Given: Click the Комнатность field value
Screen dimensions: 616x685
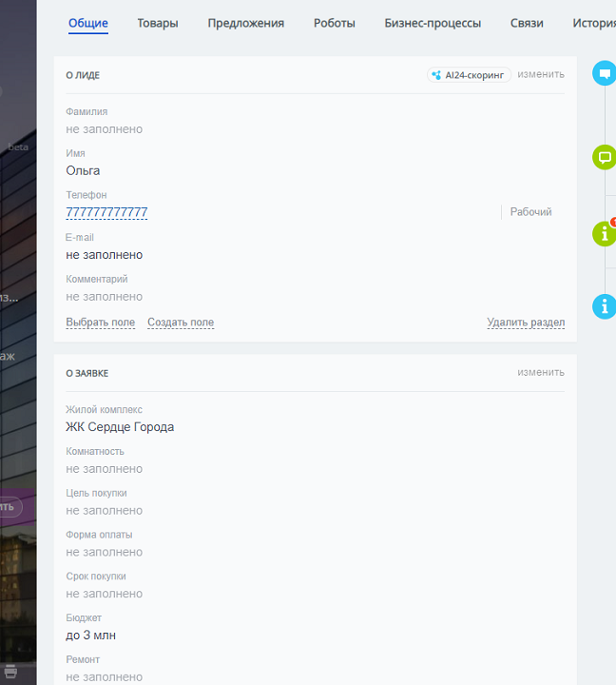Looking at the screenshot, I should pyautogui.click(x=105, y=469).
